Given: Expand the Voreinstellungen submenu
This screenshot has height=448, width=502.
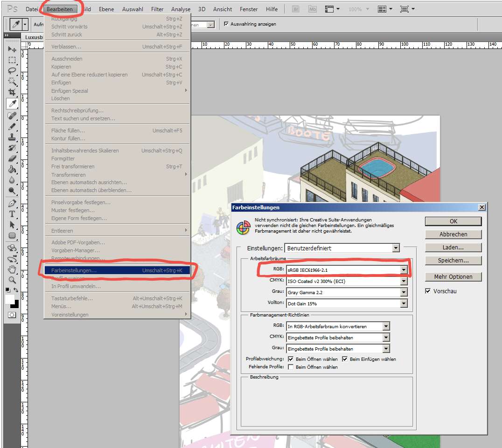Looking at the screenshot, I should point(117,315).
